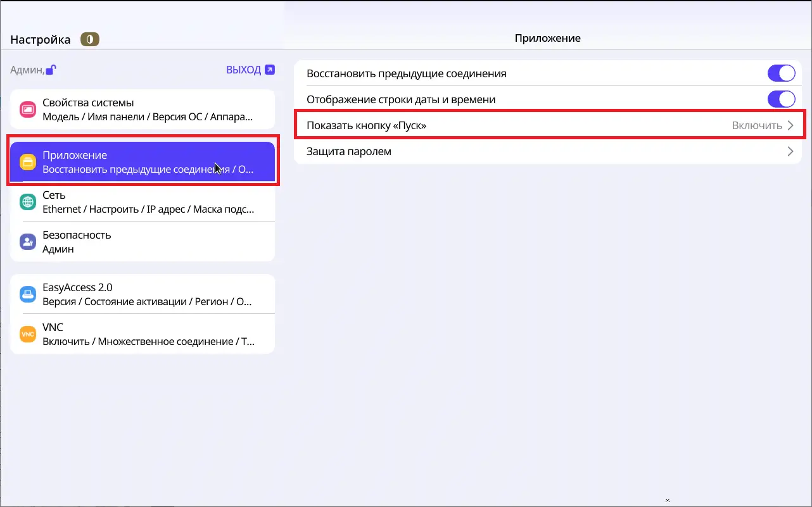This screenshot has height=507, width=812.
Task: Click the unlocked padlock icon near Админ
Action: (x=51, y=70)
